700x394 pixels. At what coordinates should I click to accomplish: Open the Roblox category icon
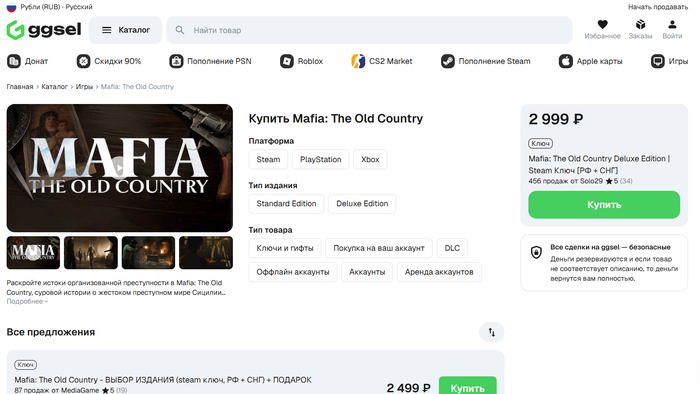(287, 61)
